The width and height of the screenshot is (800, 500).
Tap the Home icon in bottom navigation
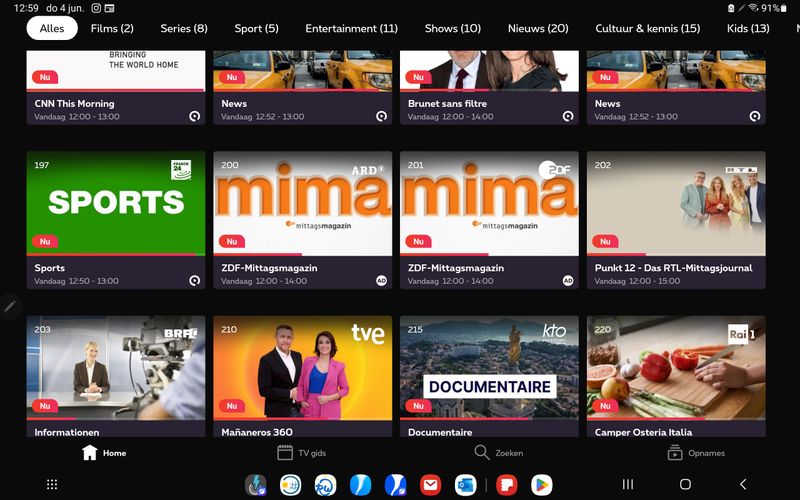pyautogui.click(x=90, y=453)
